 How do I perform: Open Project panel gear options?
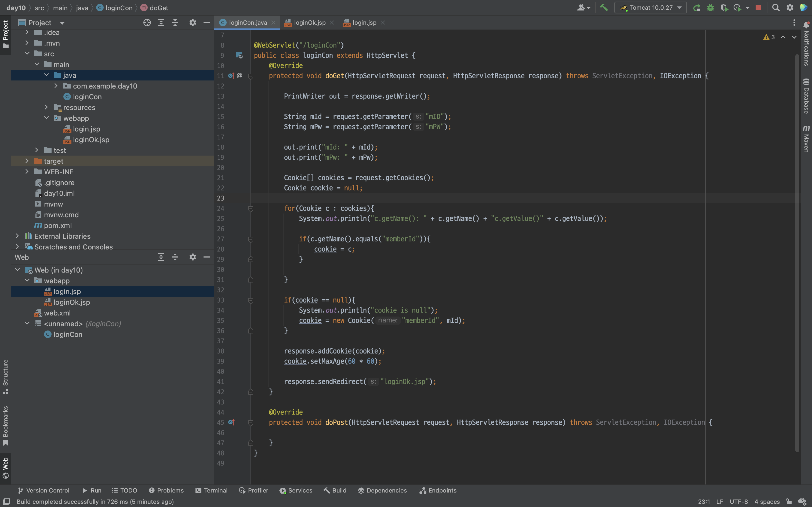pyautogui.click(x=193, y=23)
